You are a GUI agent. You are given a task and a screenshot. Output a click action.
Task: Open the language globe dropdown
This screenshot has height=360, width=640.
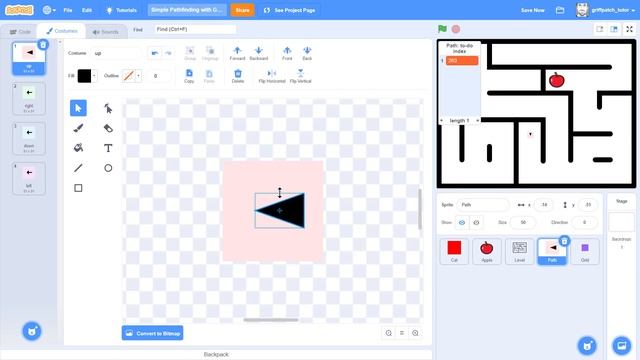[x=49, y=10]
